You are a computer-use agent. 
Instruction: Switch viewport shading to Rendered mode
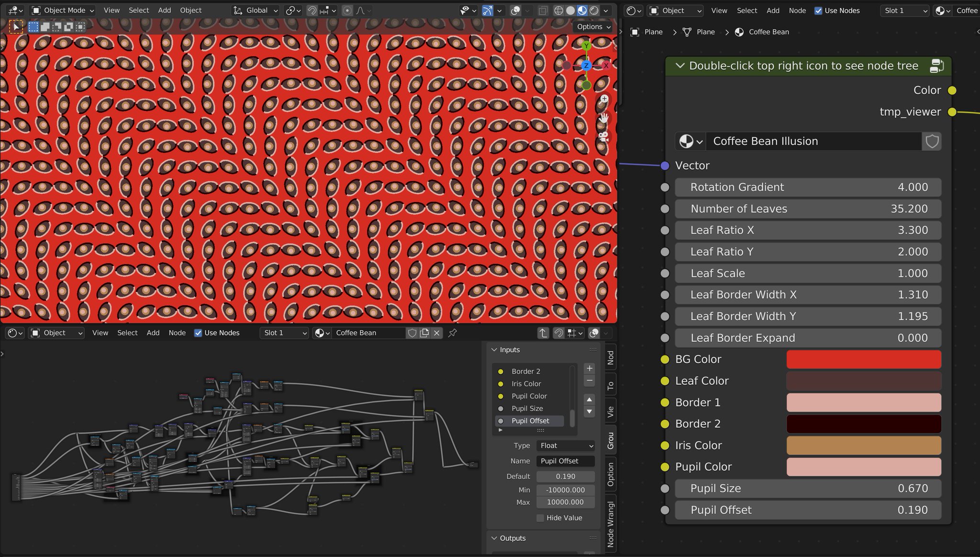coord(594,10)
